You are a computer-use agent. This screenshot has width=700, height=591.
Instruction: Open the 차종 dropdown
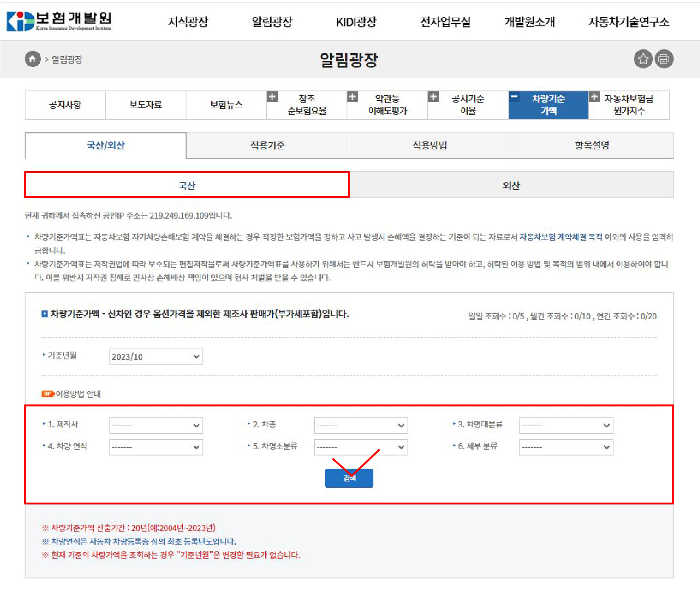point(361,425)
